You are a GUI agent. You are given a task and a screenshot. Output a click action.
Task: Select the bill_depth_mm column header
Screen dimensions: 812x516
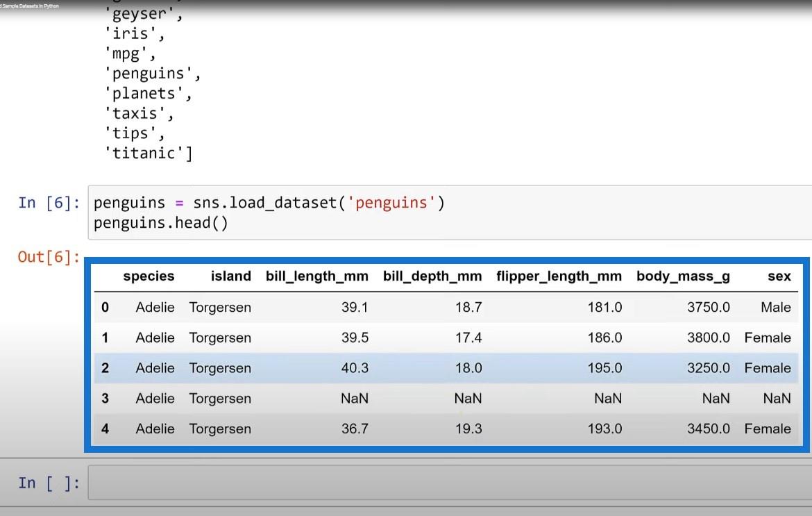[432, 276]
